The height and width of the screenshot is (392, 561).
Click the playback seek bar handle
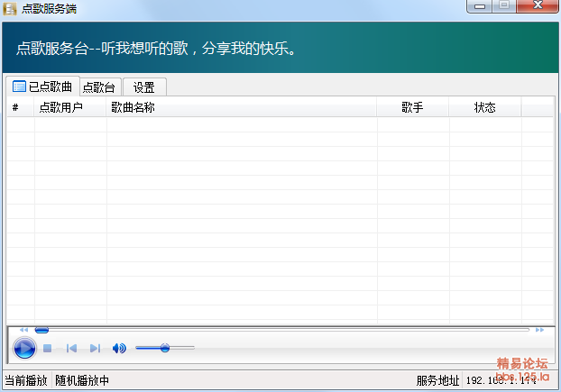(41, 330)
